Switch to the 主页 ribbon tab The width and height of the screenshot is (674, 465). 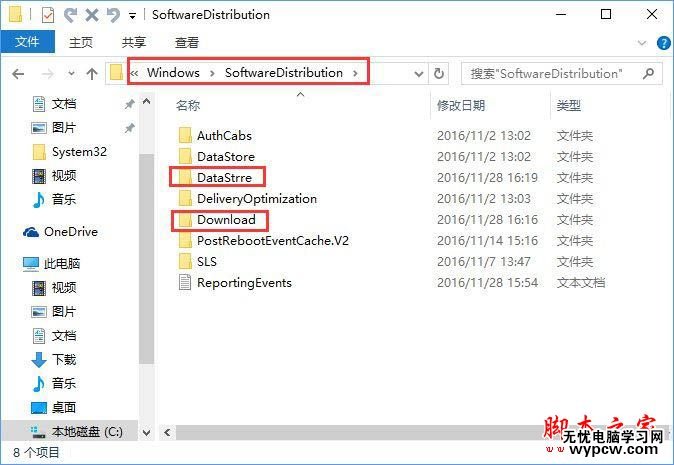(x=81, y=42)
